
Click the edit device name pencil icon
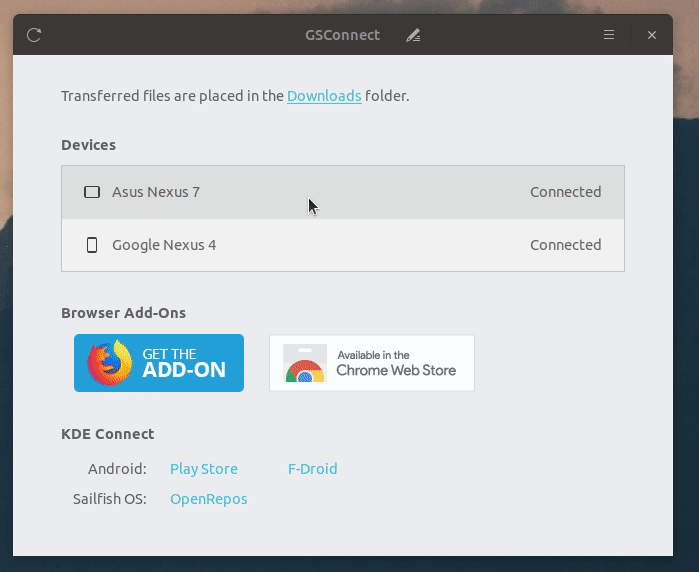pyautogui.click(x=413, y=35)
